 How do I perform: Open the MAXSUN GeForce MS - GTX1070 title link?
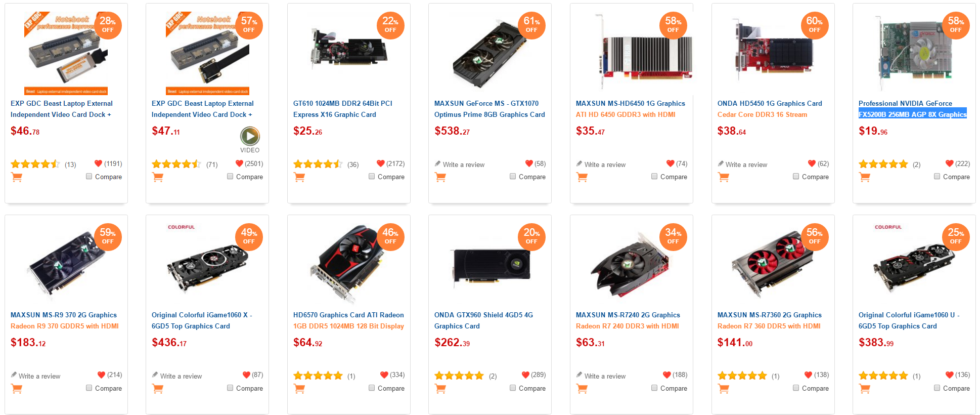point(489,109)
